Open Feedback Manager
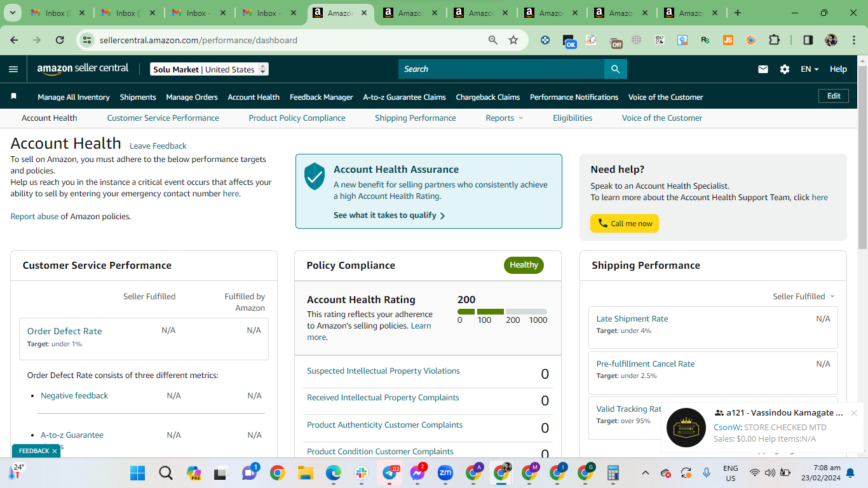Image resolution: width=868 pixels, height=488 pixels. click(x=322, y=97)
